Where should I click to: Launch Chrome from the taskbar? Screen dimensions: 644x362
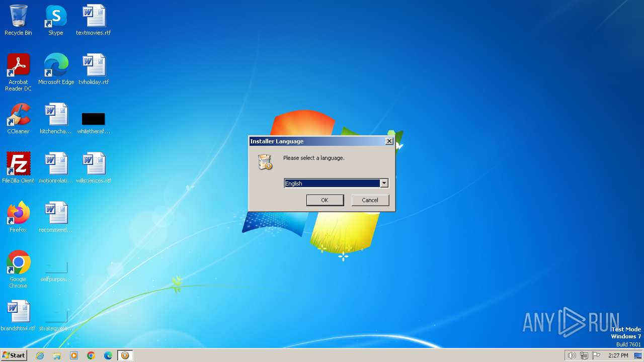91,355
